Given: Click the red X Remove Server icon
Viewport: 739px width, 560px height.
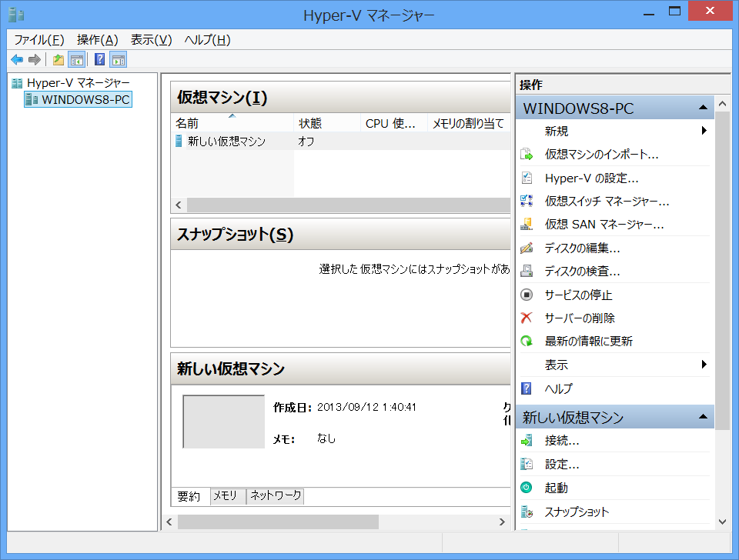Looking at the screenshot, I should (527, 318).
